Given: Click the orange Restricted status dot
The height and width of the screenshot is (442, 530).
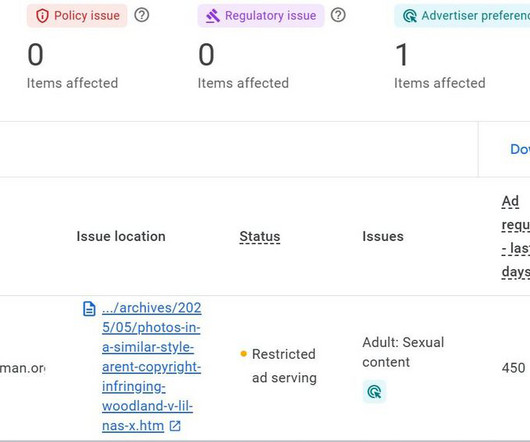Looking at the screenshot, I should point(243,354).
